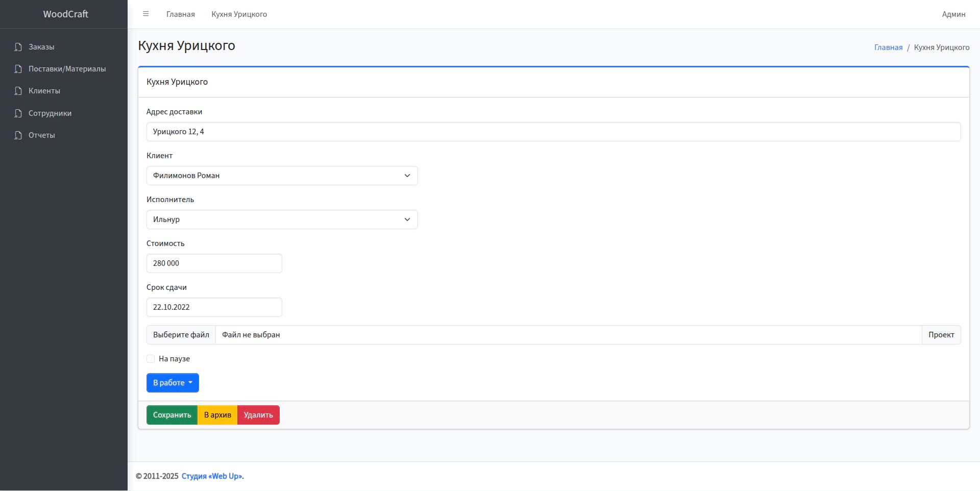
Task: Click the icon next to Поставки/Материалы
Action: [x=18, y=69]
